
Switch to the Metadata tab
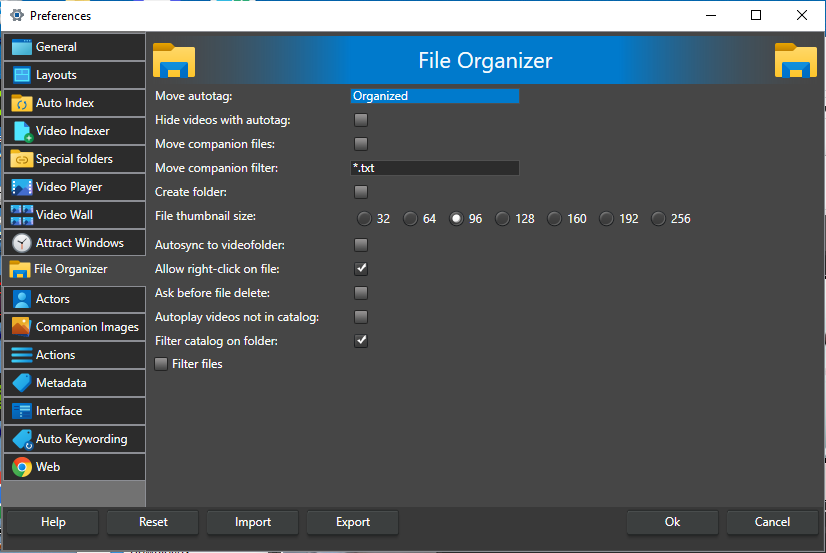coord(74,383)
